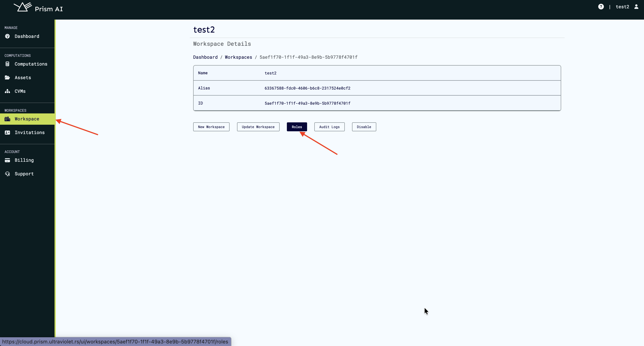Click the Name label cell
The width and height of the screenshot is (644, 346).
pyautogui.click(x=203, y=73)
